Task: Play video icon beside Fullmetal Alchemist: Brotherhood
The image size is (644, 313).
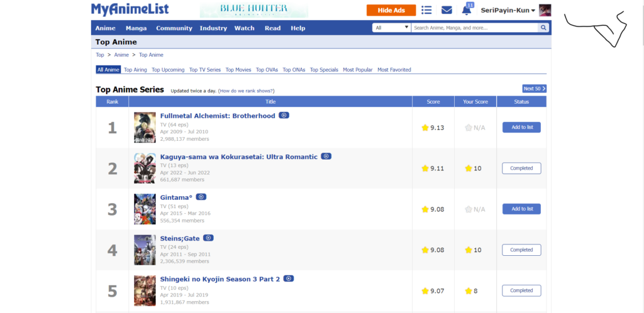Action: coord(284,116)
